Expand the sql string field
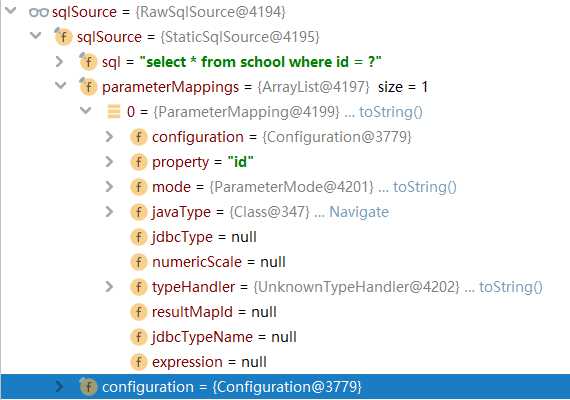The height and width of the screenshot is (400, 570). pos(59,62)
